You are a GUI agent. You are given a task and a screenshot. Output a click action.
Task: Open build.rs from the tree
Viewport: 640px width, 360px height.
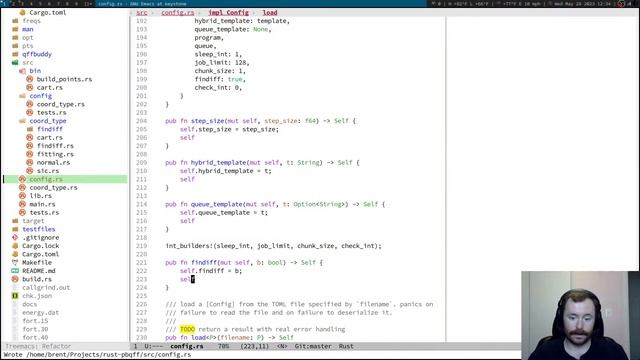(37, 279)
